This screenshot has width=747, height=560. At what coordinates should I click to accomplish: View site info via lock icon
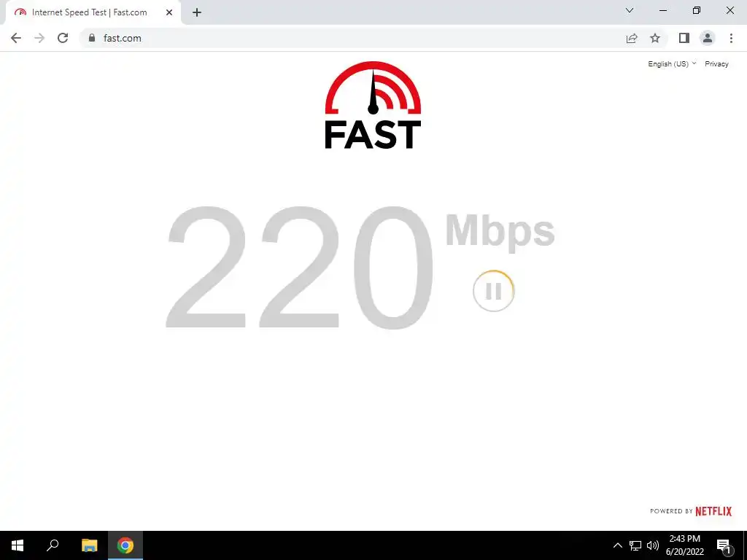92,38
